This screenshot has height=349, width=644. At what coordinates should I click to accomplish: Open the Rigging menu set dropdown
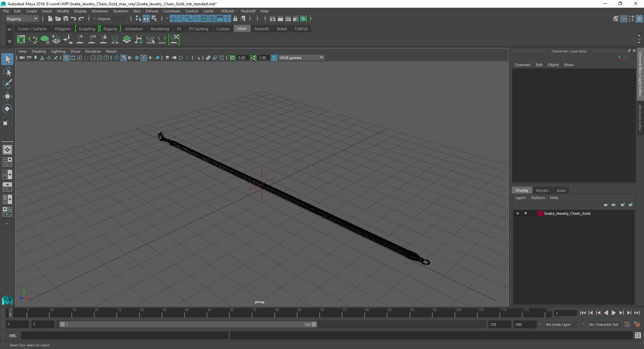22,19
